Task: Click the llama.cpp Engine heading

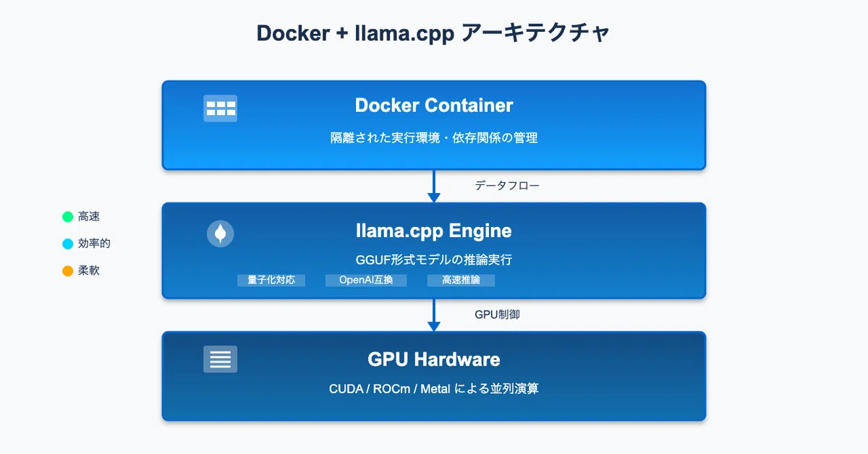Action: (x=434, y=231)
